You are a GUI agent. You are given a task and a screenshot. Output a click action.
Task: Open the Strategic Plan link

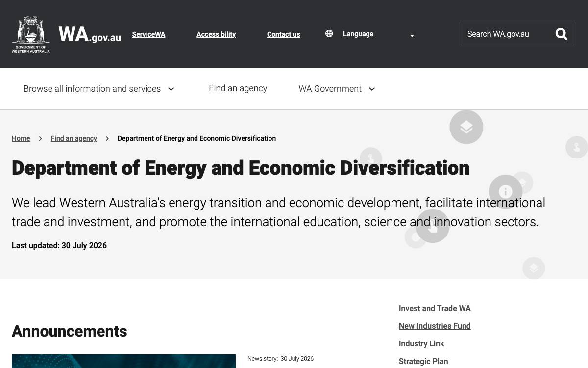click(423, 361)
